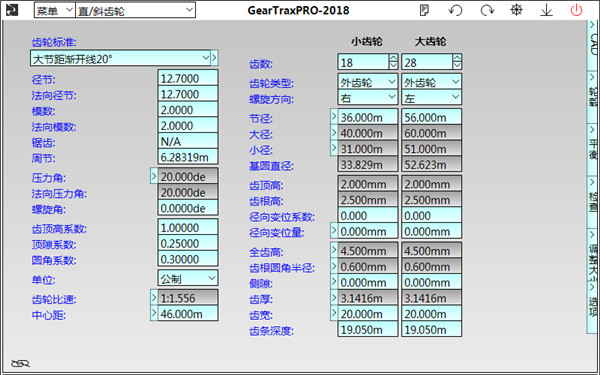The height and width of the screenshot is (375, 600).
Task: Click the 齿顶高系数 field 1.00000
Action: pyautogui.click(x=188, y=227)
